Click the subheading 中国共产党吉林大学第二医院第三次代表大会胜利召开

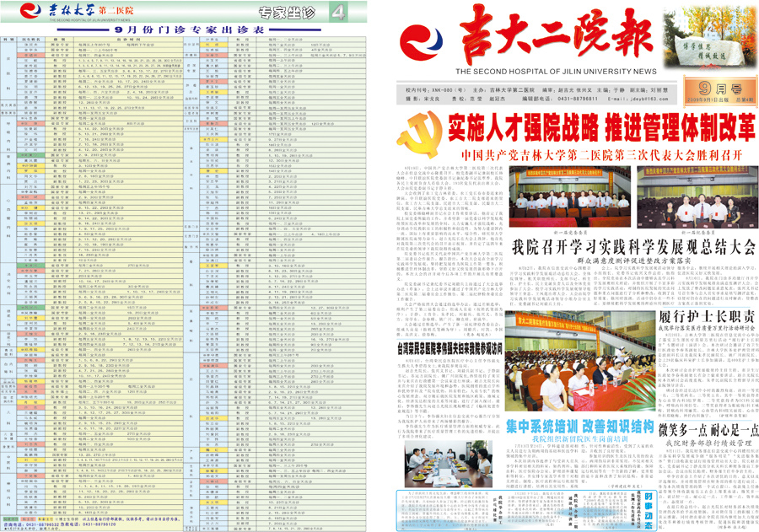click(601, 155)
